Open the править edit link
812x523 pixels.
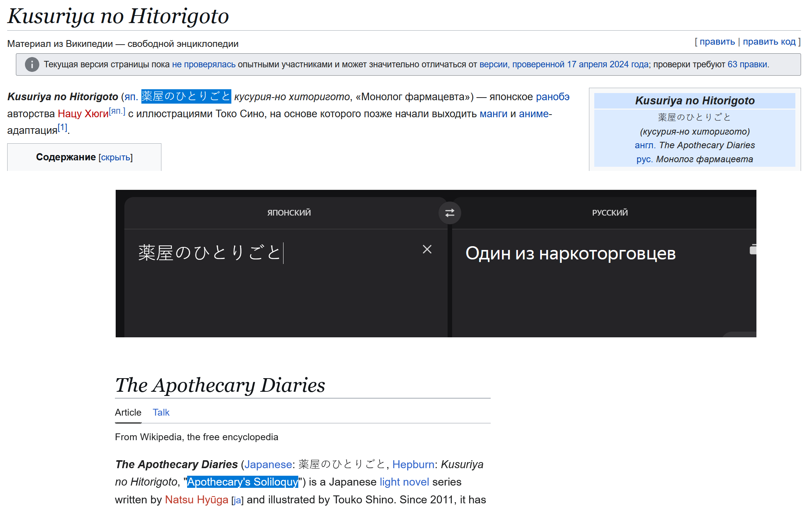(x=717, y=42)
